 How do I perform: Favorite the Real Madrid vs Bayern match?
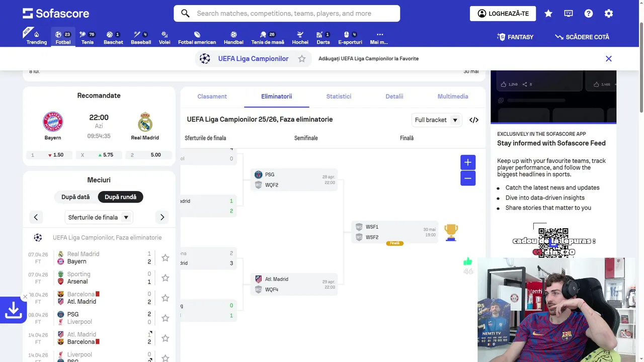coord(166,257)
